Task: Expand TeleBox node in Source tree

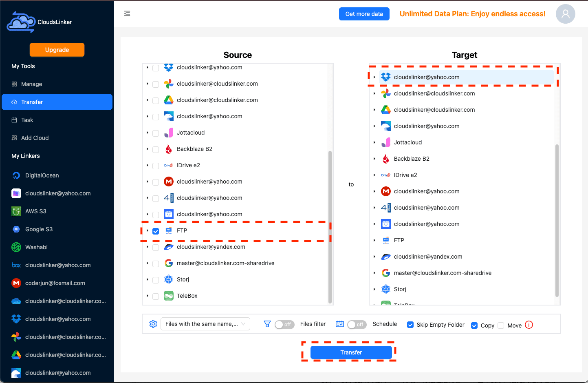Action: click(x=147, y=296)
